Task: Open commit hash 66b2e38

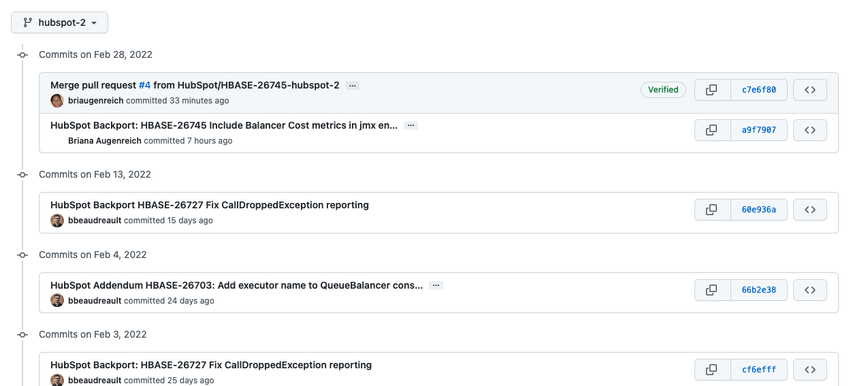Action: pos(759,290)
